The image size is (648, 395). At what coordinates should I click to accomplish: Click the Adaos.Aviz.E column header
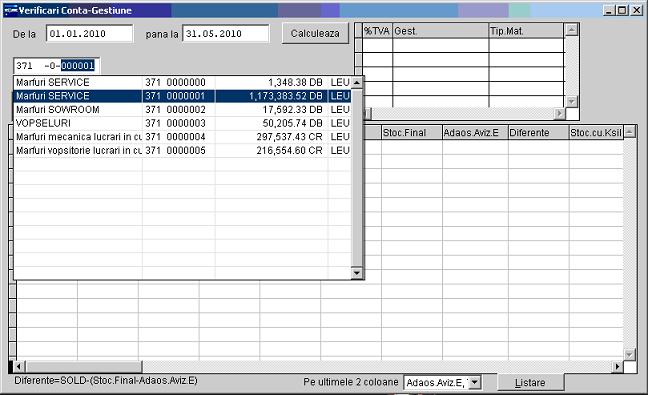click(475, 133)
